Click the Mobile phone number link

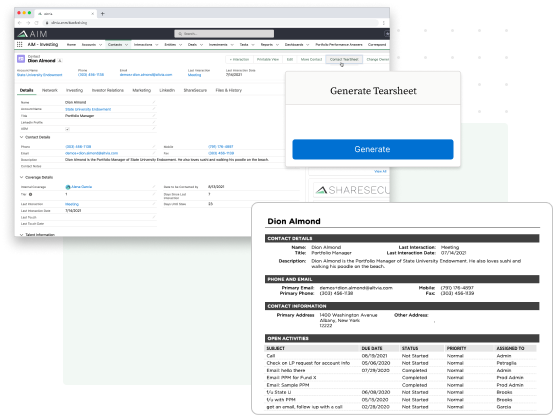tap(220, 146)
